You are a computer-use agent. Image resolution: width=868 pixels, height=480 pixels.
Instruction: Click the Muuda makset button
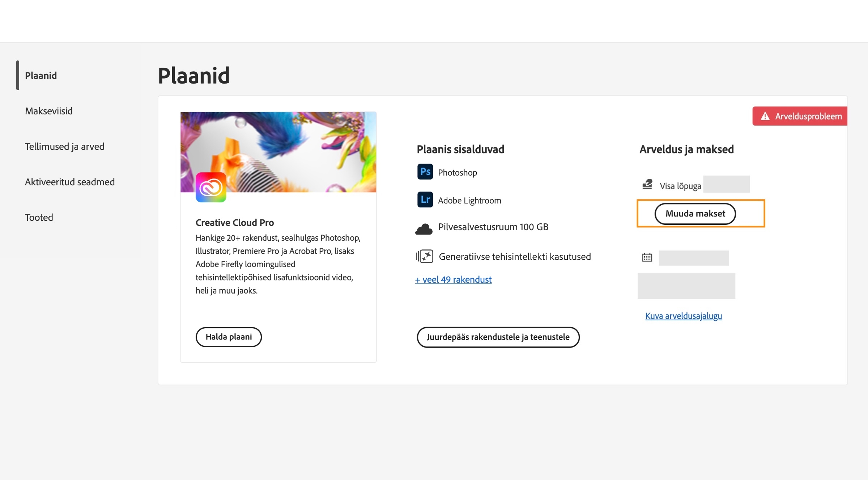point(695,214)
